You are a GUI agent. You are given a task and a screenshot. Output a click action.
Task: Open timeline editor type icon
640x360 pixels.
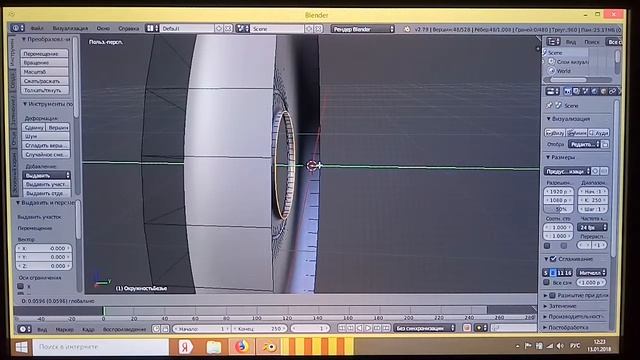click(24, 329)
